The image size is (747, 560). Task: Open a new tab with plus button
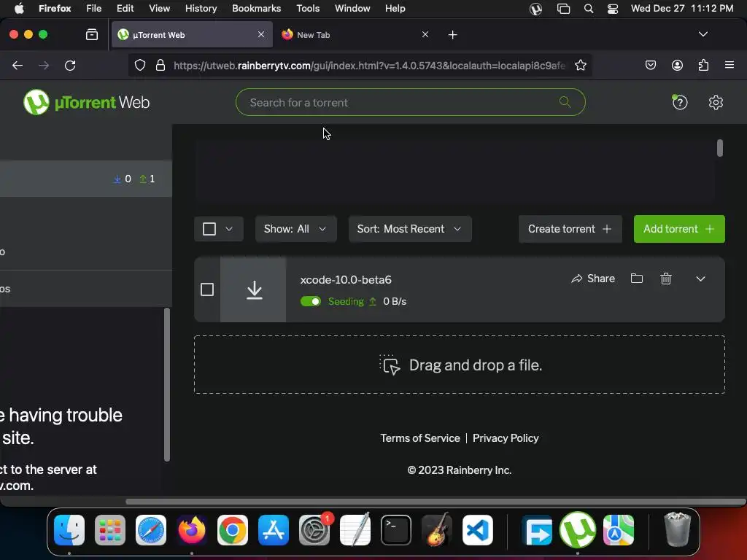(452, 35)
